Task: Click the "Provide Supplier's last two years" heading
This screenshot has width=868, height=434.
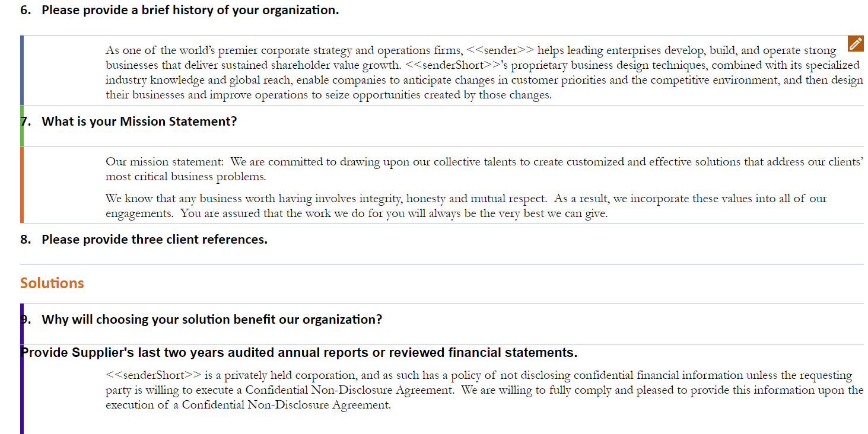Action: [299, 353]
